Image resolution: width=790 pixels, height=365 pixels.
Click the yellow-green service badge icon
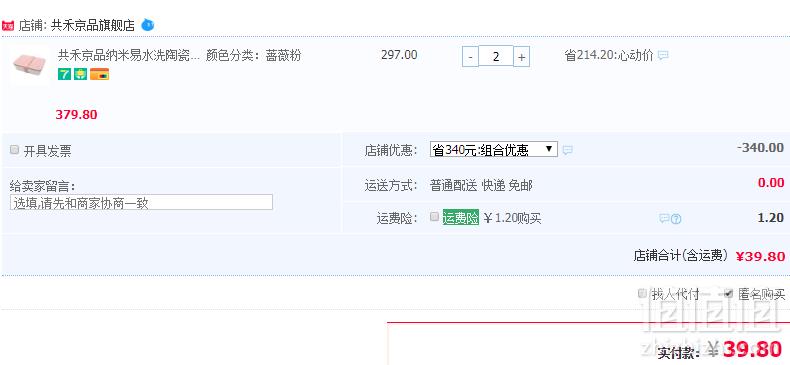[x=81, y=75]
